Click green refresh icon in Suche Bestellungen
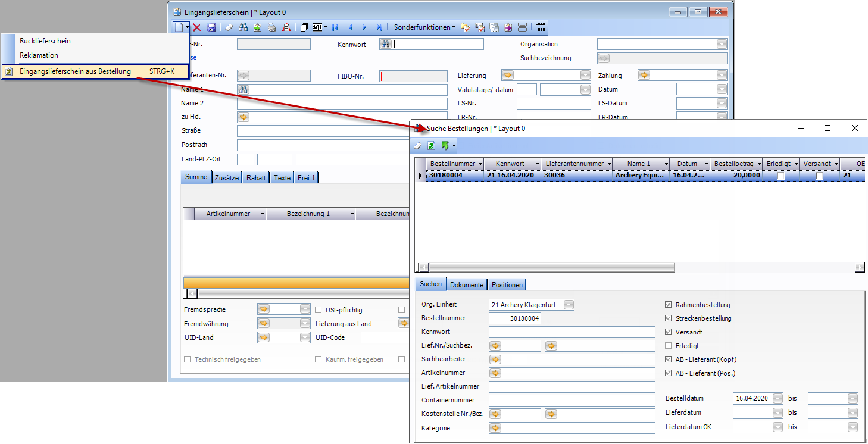This screenshot has width=868, height=444. click(x=432, y=145)
